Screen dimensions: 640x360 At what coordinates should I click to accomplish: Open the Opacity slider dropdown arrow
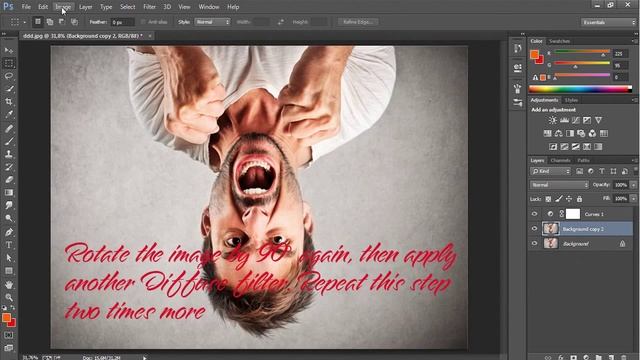633,185
